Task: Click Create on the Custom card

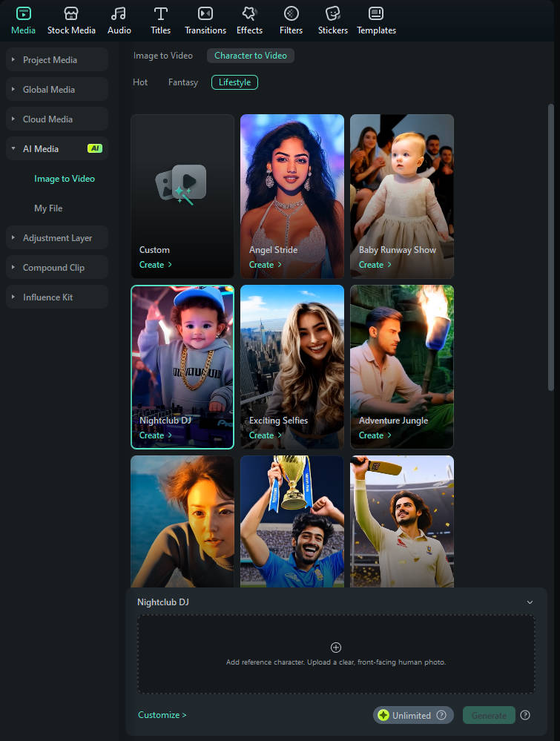Action: (x=156, y=265)
